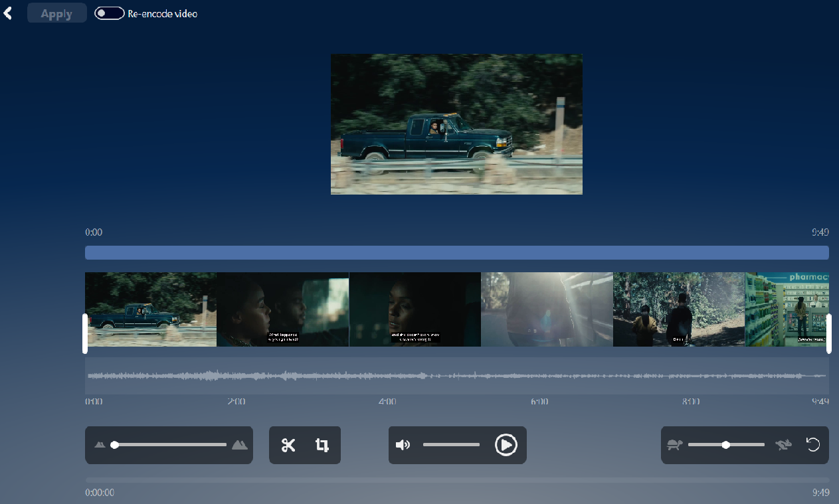Select the thumbnail of two women in profile
Viewport: 839px width, 504px height.
coord(282,309)
